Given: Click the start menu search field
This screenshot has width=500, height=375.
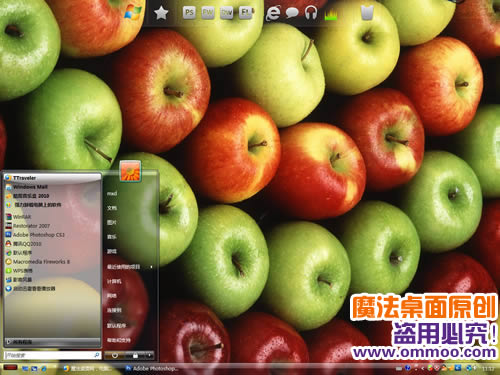Looking at the screenshot, I should [53, 355].
